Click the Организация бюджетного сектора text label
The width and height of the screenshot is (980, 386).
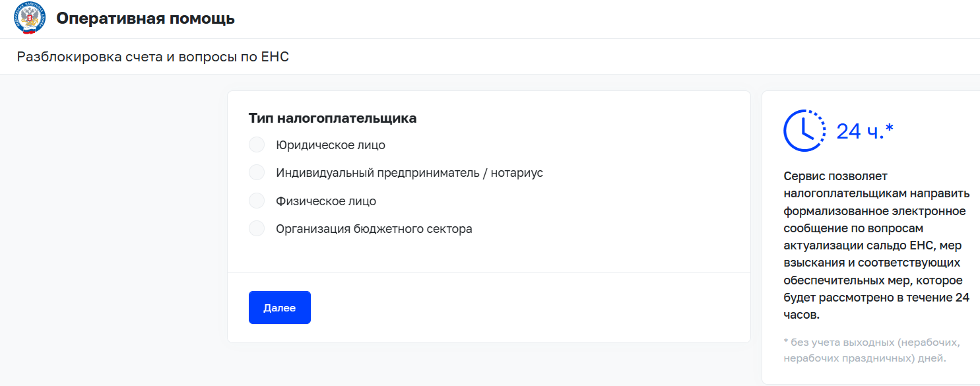pos(374,229)
